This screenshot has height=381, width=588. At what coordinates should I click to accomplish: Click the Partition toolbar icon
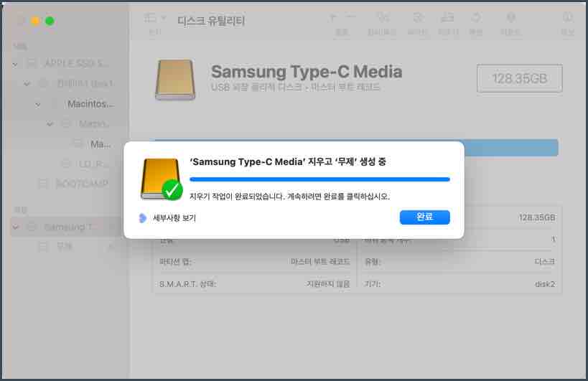click(x=417, y=18)
